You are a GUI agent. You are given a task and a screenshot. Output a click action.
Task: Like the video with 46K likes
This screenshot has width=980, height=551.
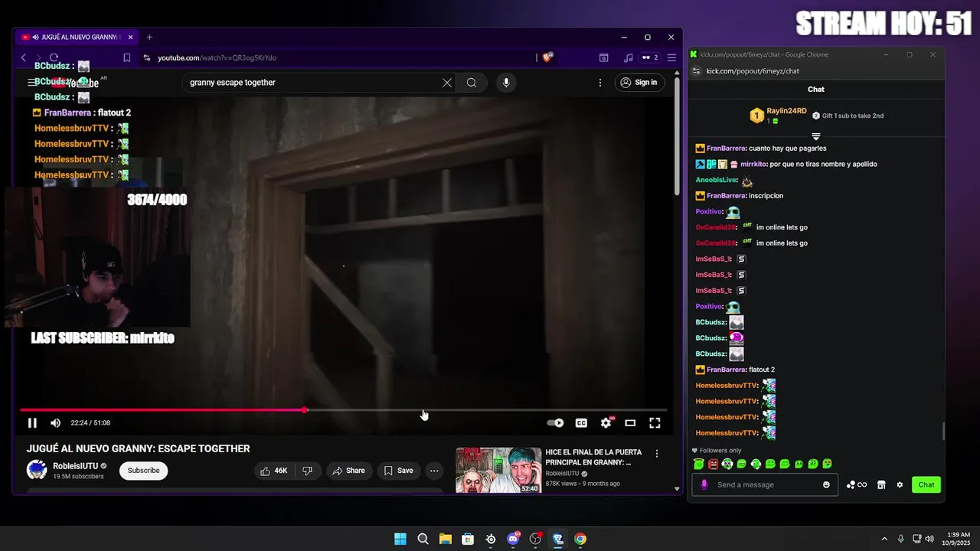[273, 471]
